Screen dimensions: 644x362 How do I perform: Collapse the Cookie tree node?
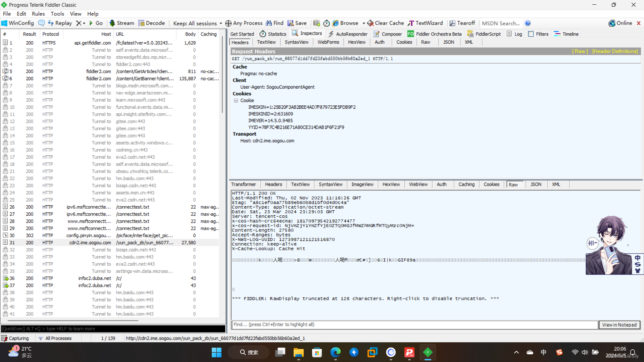236,100
